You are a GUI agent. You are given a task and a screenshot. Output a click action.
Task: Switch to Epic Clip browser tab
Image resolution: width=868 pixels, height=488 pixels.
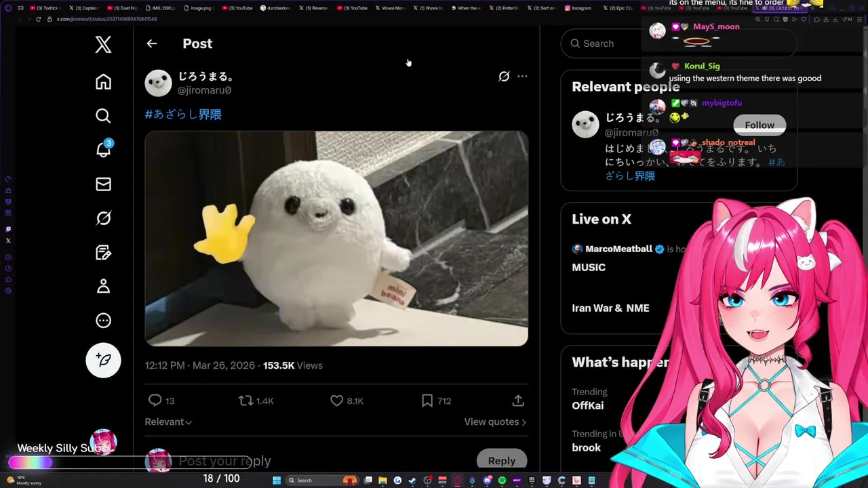tap(617, 8)
